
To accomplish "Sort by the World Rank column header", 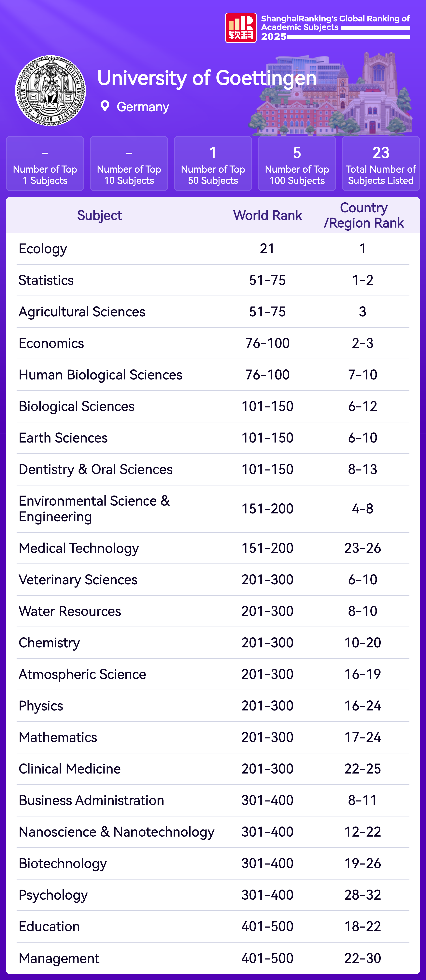I will click(267, 215).
